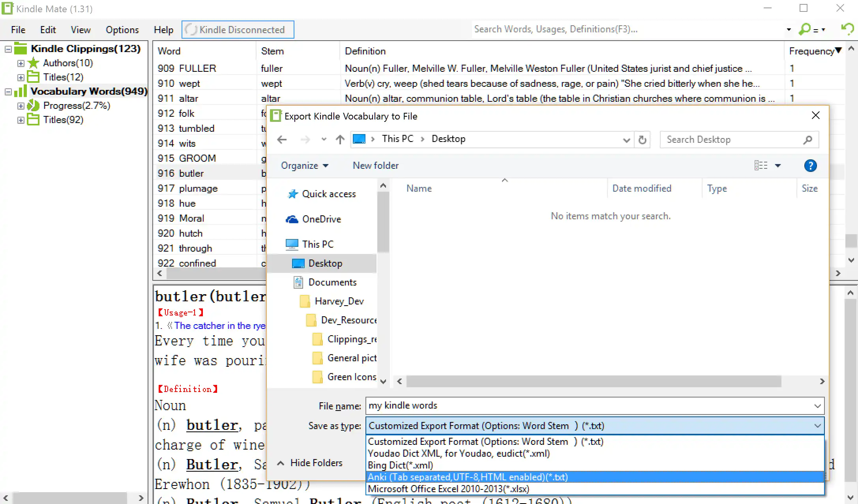
Task: Change the view layout icon in dialog
Action: pyautogui.click(x=761, y=166)
